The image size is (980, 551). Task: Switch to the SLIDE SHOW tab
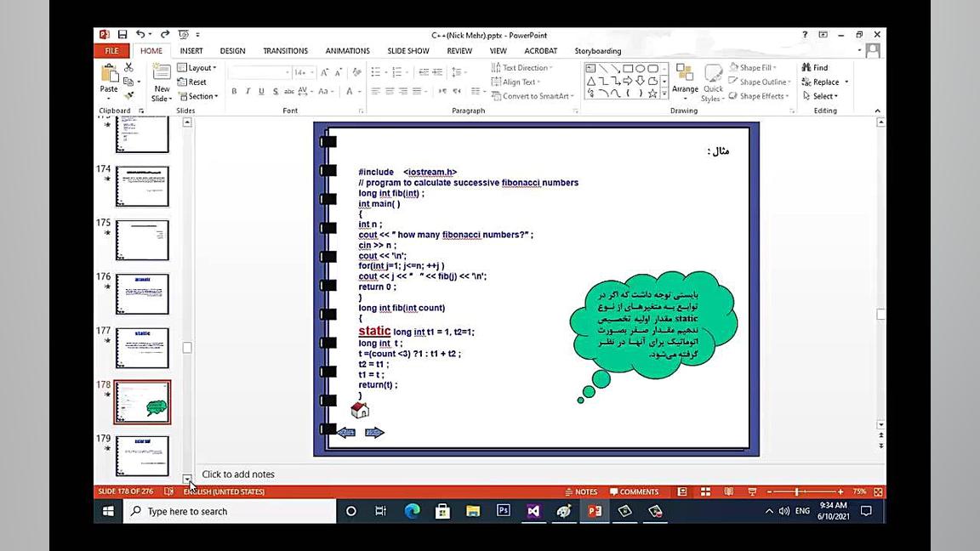[408, 51]
